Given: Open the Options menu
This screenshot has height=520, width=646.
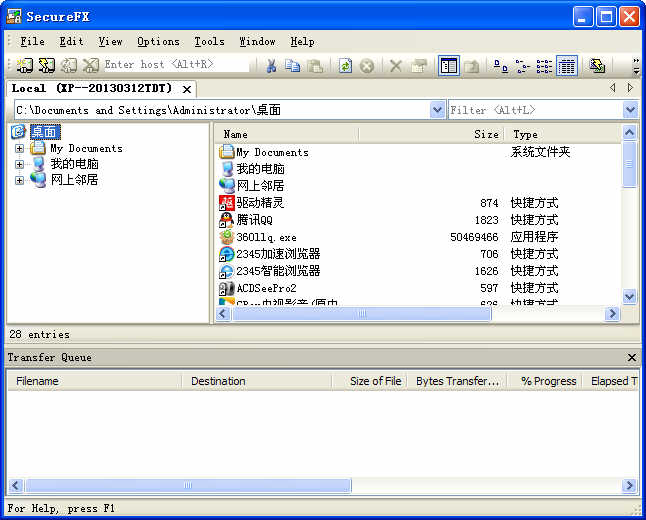Looking at the screenshot, I should [158, 41].
